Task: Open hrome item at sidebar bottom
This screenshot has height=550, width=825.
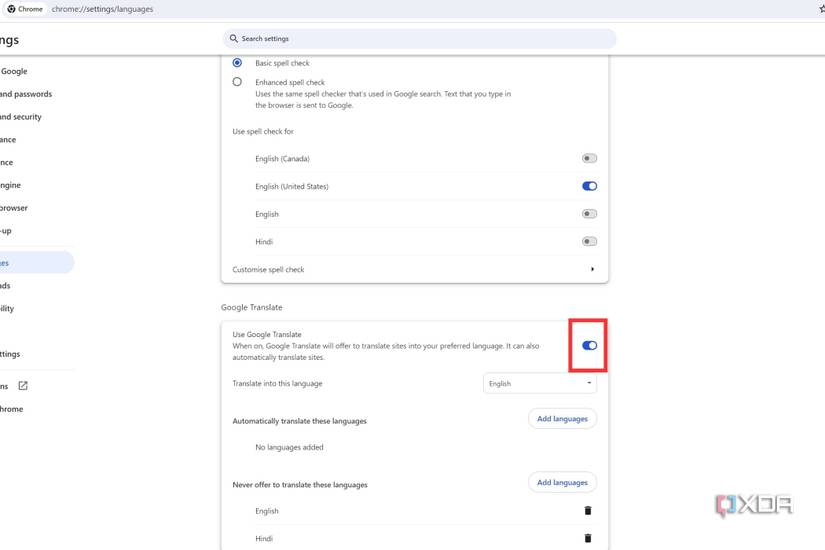Action: click(x=12, y=409)
